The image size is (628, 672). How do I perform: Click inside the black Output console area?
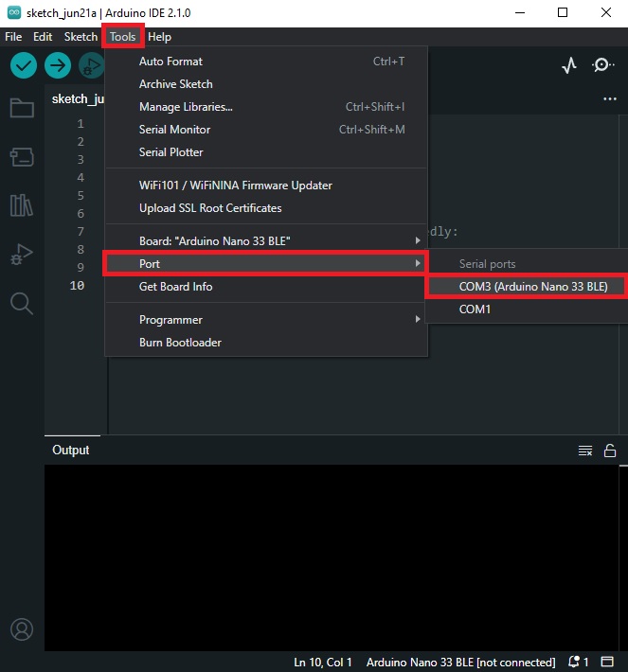pyautogui.click(x=332, y=557)
